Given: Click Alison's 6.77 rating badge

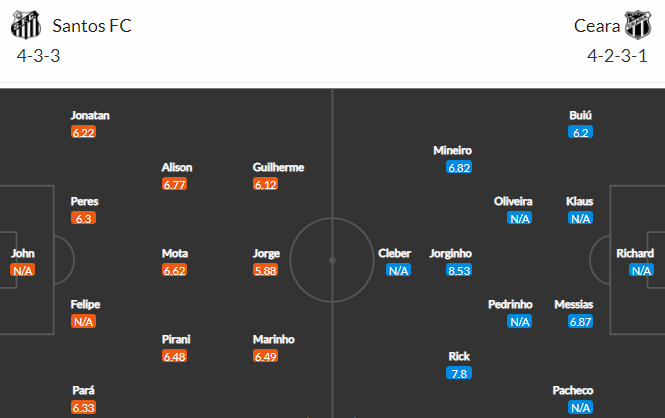Looking at the screenshot, I should click(x=174, y=184).
